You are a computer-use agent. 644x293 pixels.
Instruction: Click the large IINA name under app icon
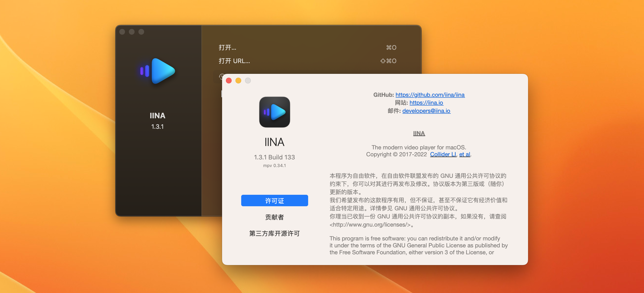click(274, 142)
